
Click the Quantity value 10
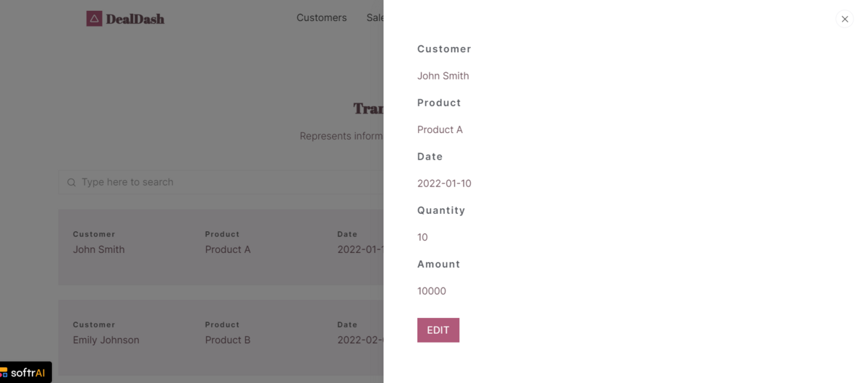point(422,238)
